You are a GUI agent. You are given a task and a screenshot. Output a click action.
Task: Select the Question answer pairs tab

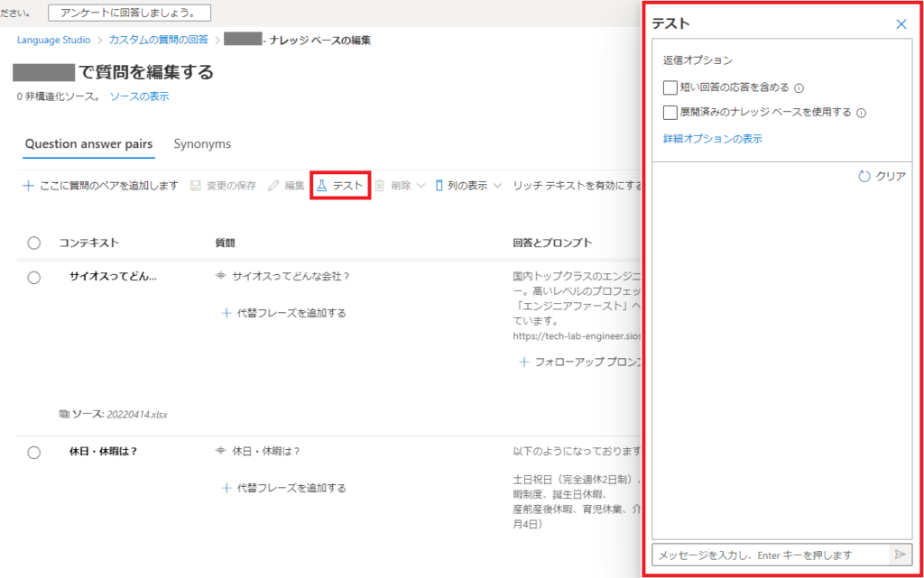pyautogui.click(x=88, y=144)
